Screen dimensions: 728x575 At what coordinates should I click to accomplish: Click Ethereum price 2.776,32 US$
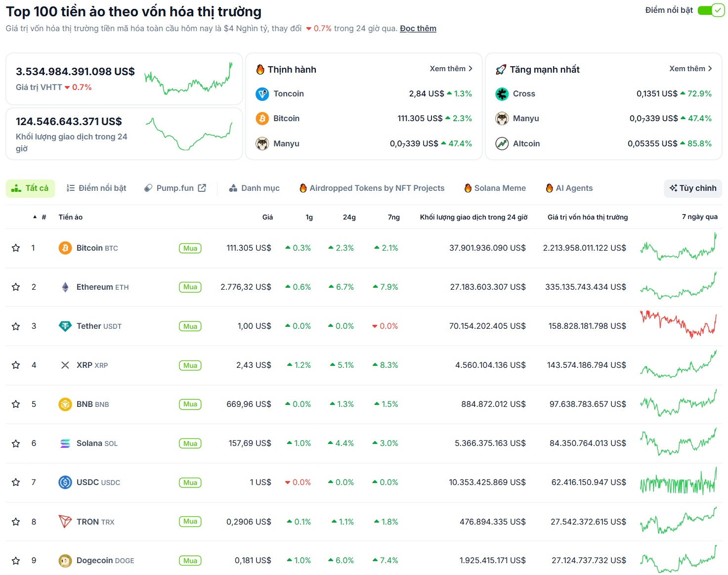pos(246,287)
